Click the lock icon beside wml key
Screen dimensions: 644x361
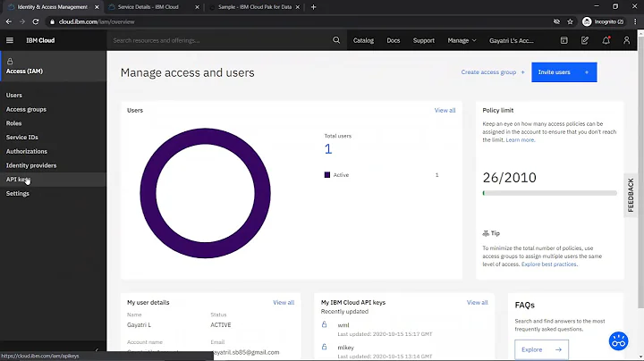pos(324,324)
